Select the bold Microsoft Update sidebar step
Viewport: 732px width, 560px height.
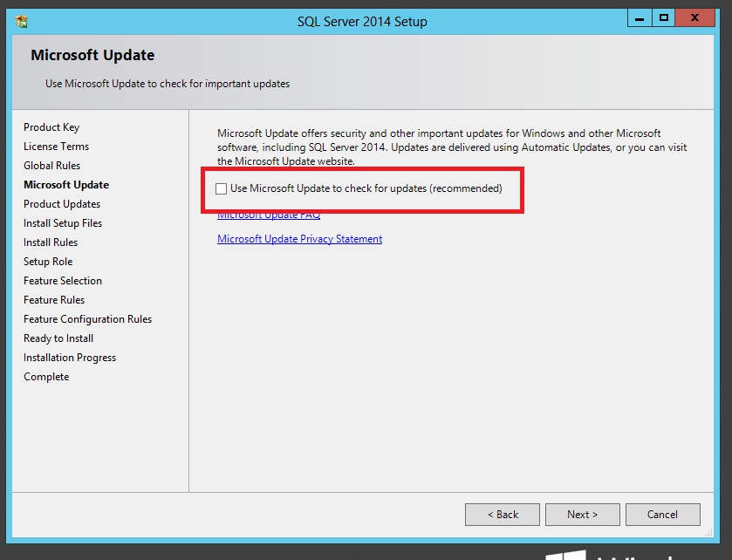66,185
